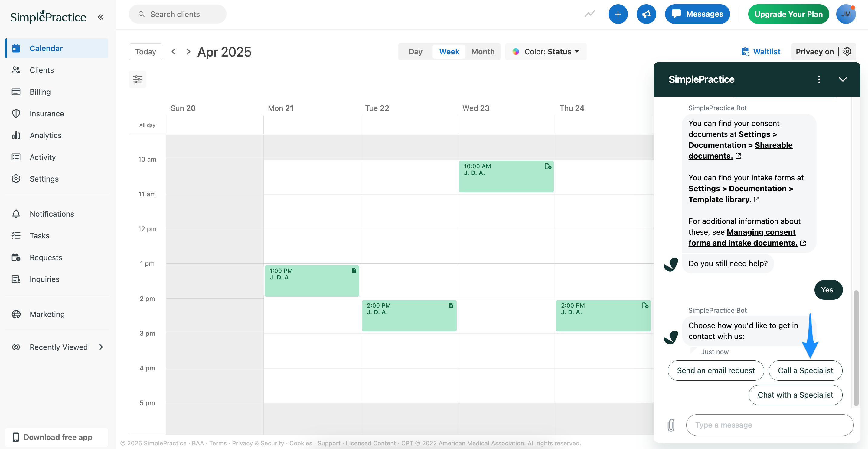This screenshot has width=868, height=449.
Task: Open the calendar filter sliders icon
Action: [x=138, y=79]
